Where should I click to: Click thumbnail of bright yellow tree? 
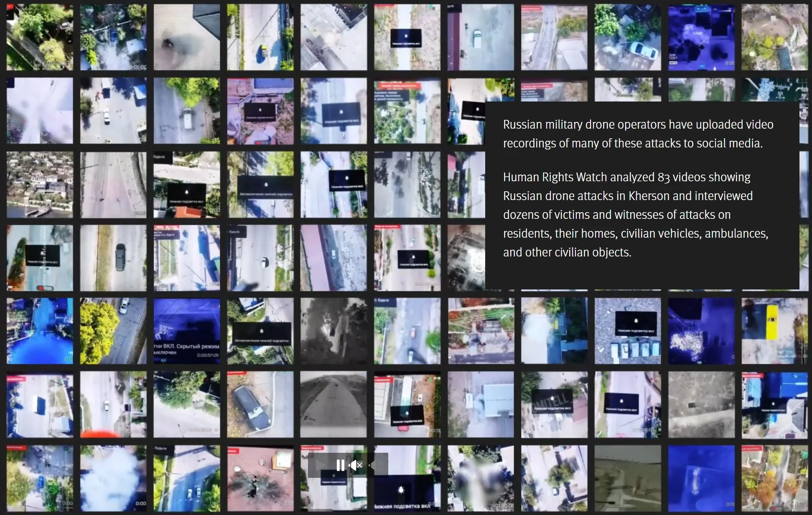pos(113,331)
